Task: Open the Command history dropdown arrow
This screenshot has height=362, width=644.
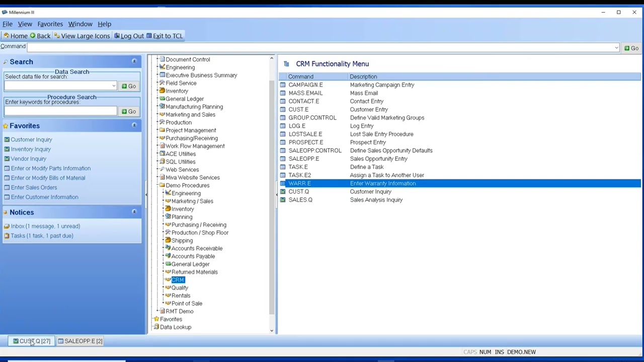Action: 616,48
